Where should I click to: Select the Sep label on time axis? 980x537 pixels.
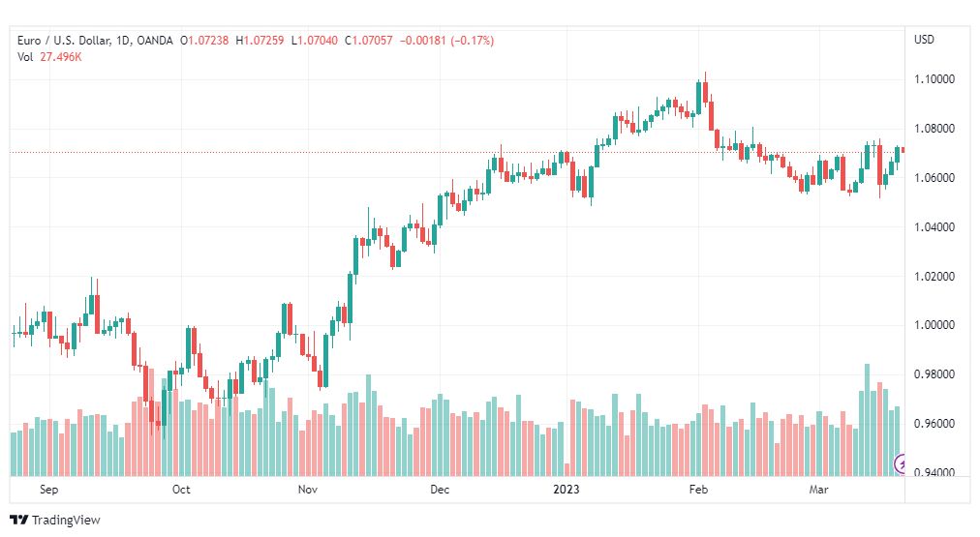48,489
